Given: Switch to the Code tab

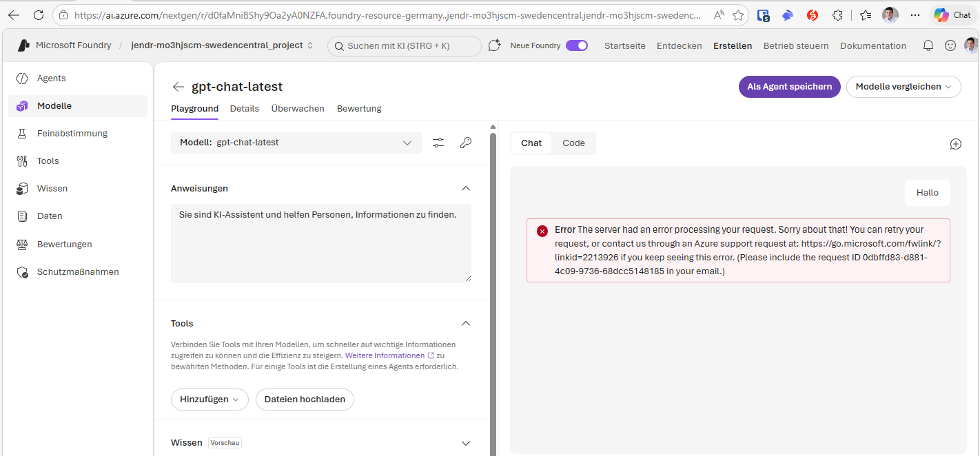Looking at the screenshot, I should [573, 143].
